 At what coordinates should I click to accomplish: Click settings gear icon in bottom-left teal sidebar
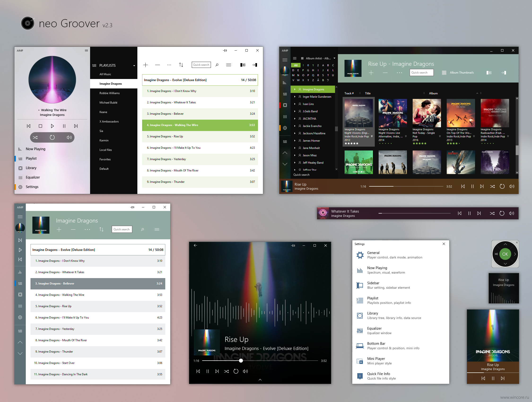(x=20, y=317)
